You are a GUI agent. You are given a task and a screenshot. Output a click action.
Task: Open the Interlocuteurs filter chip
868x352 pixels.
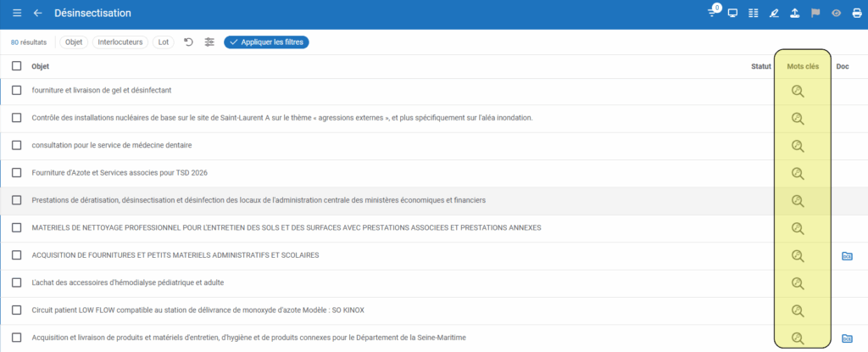pos(120,42)
